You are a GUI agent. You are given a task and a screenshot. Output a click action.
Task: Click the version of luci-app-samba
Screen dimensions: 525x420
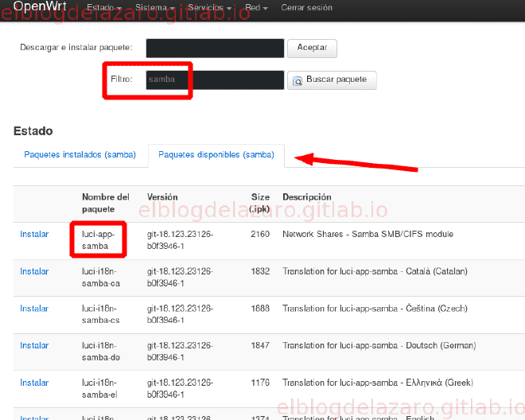(180, 239)
